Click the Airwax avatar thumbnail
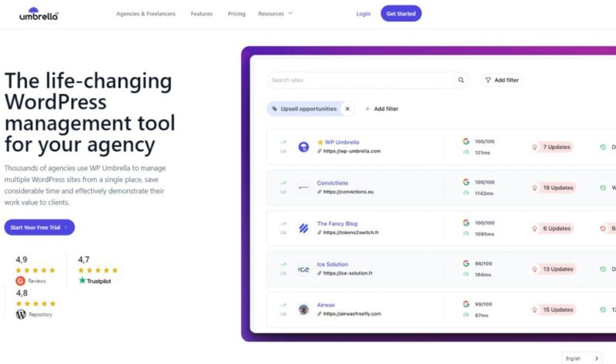 tap(303, 309)
